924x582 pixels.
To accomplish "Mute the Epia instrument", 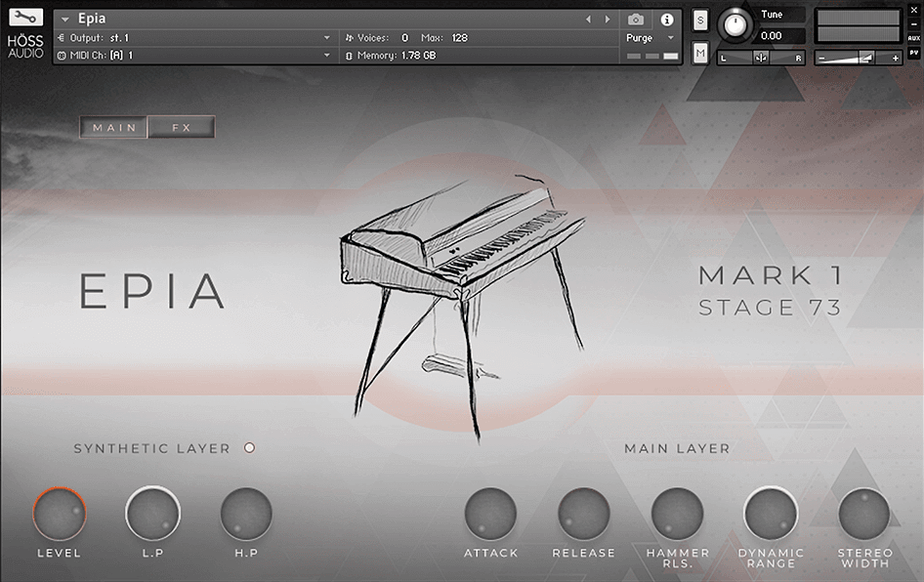I will click(x=699, y=52).
